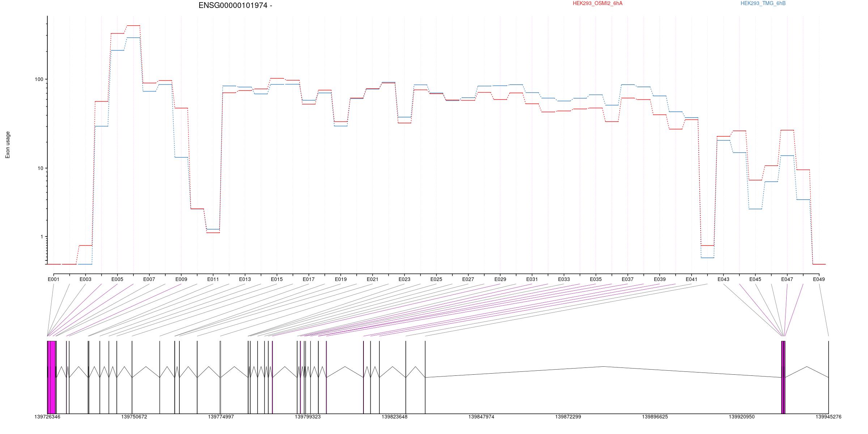
Task: Click genomic coordinate 139945276
Action: [x=829, y=417]
